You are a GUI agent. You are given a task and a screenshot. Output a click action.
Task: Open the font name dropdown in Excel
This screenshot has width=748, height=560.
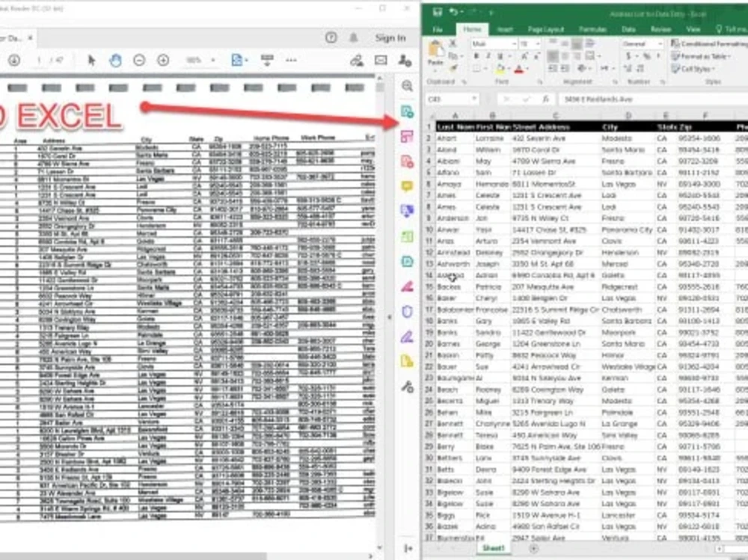pyautogui.click(x=515, y=44)
